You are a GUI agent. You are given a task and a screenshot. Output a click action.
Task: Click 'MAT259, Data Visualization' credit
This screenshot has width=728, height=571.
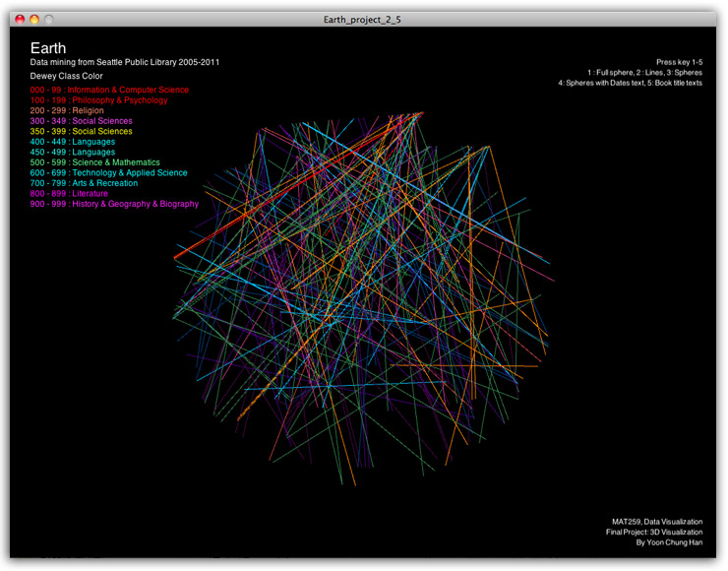[657, 522]
